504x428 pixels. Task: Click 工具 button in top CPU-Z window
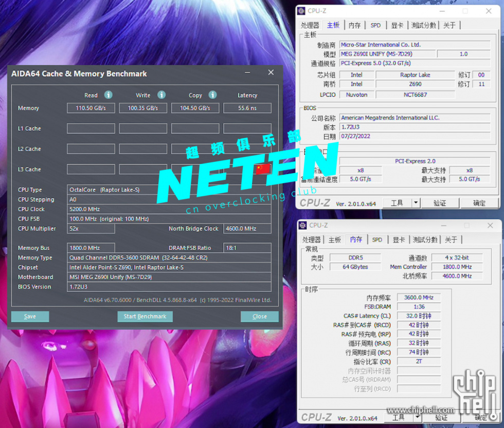[x=397, y=203]
